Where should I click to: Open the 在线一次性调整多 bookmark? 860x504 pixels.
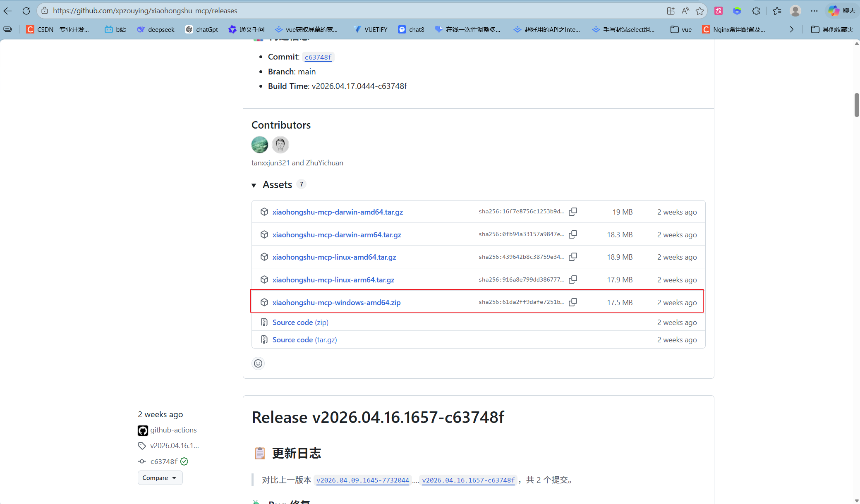click(x=468, y=29)
